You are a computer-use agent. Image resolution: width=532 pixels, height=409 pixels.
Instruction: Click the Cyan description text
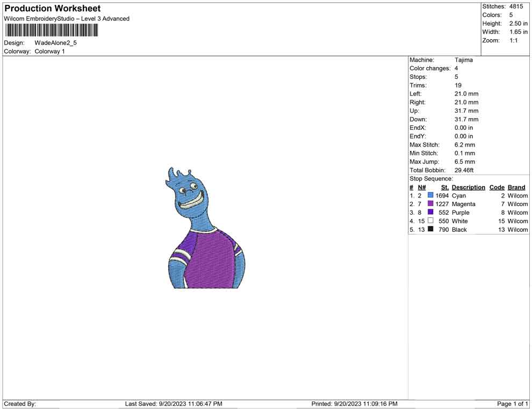coord(459,195)
